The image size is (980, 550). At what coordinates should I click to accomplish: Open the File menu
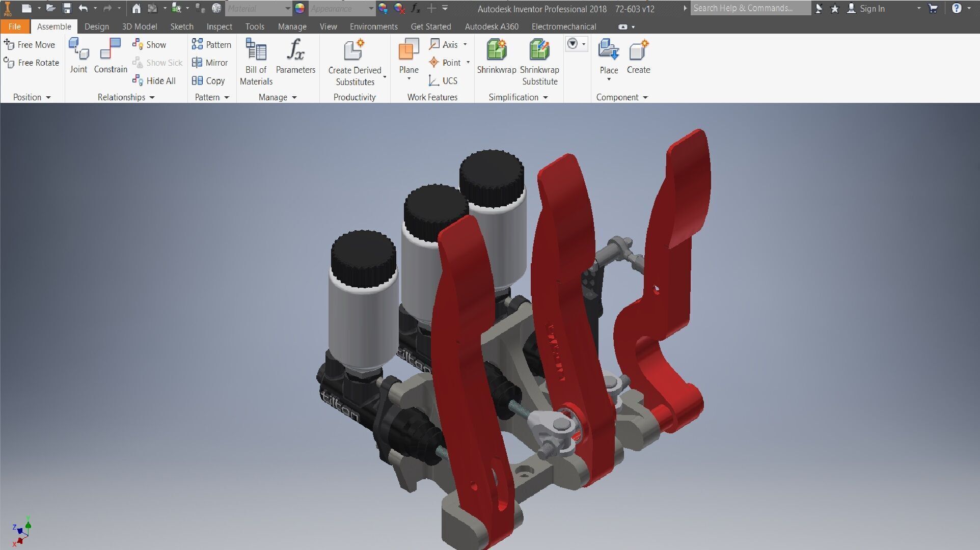(15, 26)
